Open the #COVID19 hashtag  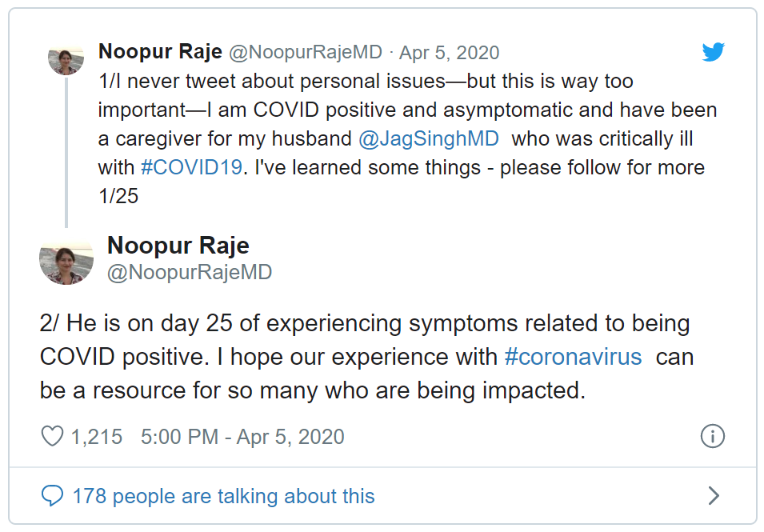tap(194, 167)
